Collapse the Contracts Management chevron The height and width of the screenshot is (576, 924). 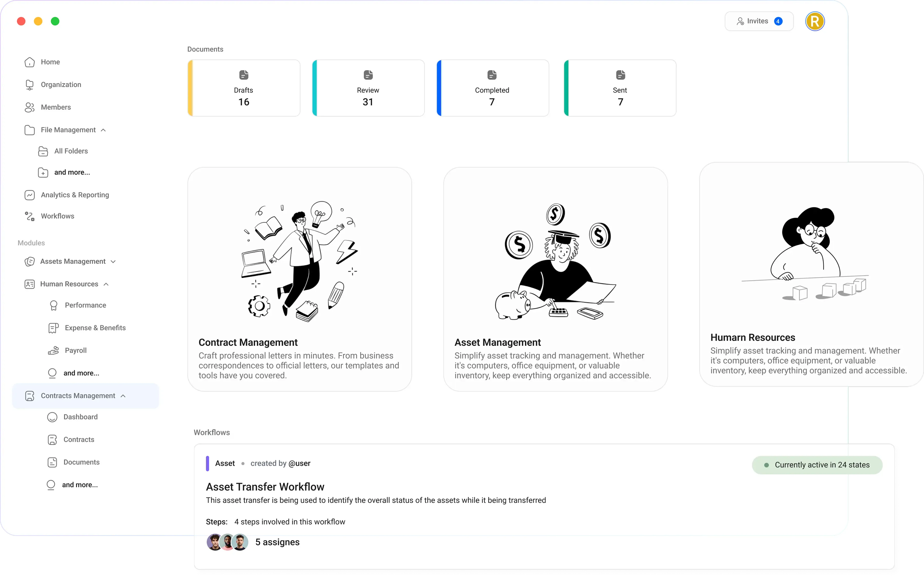click(123, 396)
